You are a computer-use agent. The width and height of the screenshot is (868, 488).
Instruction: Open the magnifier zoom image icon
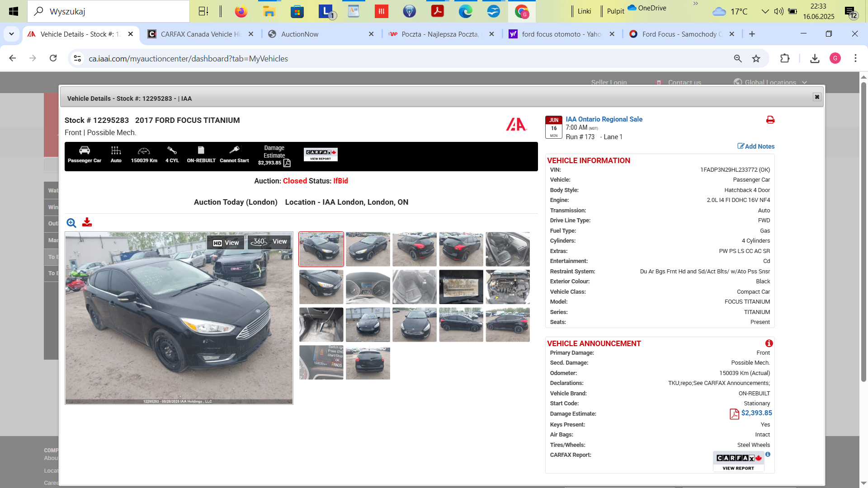point(71,223)
